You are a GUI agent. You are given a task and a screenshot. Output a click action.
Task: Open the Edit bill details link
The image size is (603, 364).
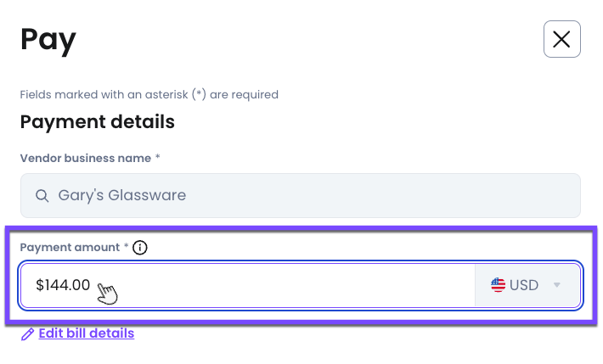[x=86, y=333]
